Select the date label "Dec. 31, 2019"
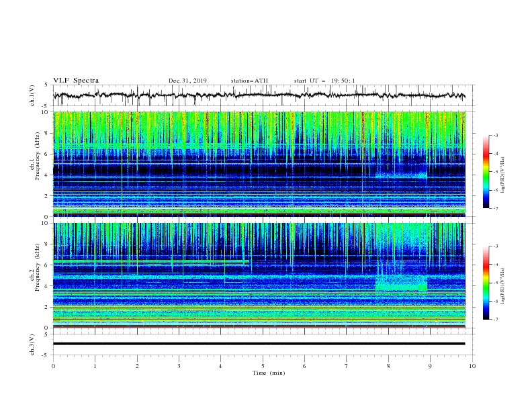This screenshot has height=411, width=532. tap(187, 81)
